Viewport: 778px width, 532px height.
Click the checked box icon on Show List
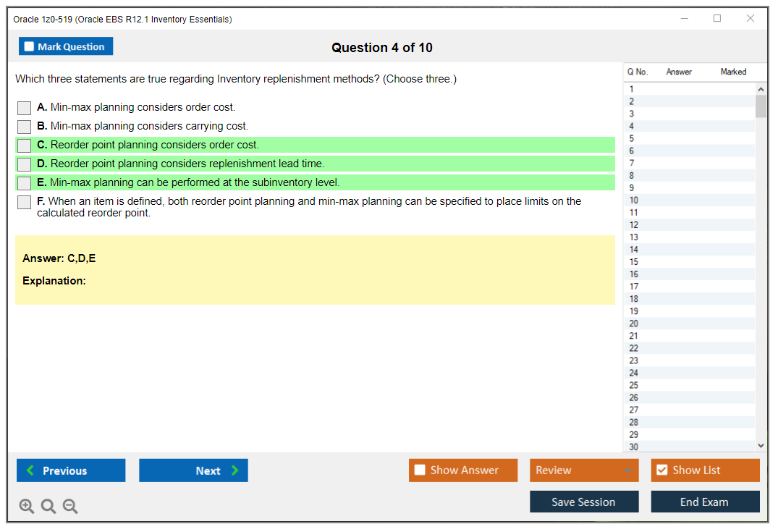tap(662, 470)
